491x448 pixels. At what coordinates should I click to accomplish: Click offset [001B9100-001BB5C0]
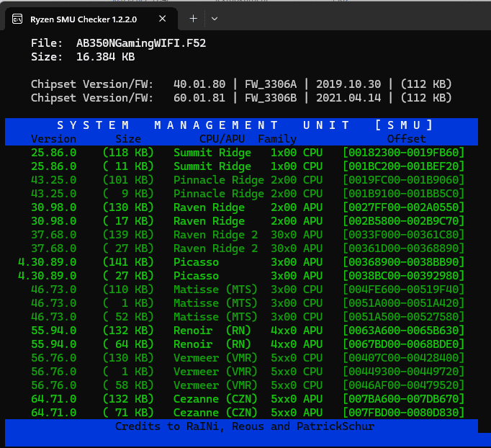tap(403, 194)
